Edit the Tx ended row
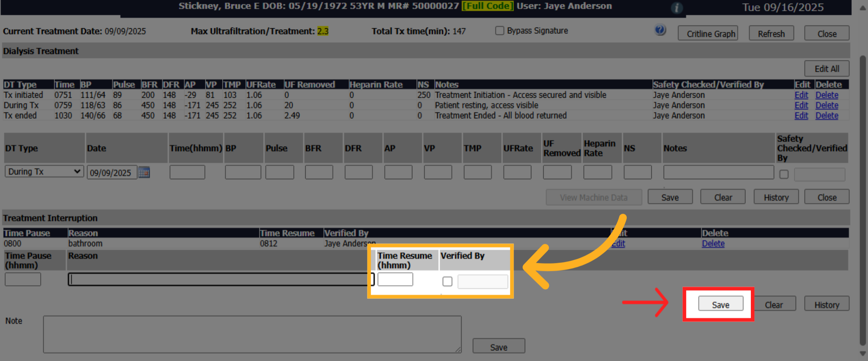 tap(801, 116)
